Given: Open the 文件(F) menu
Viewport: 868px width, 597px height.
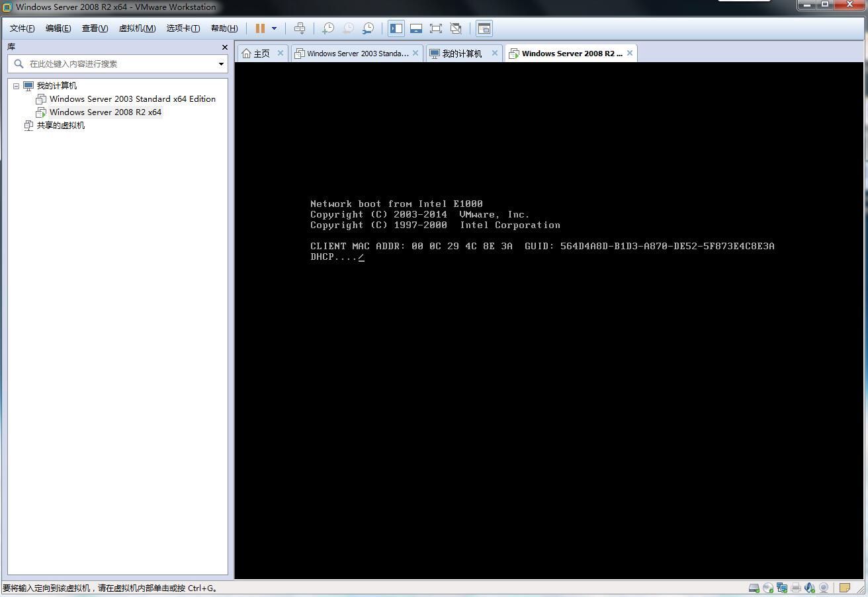Looking at the screenshot, I should coord(22,28).
